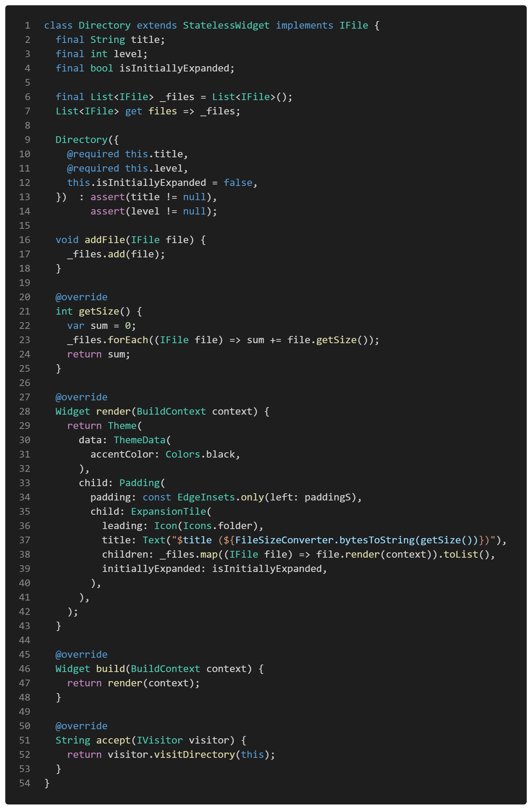Click 'EdgeInsets' on line 34

coord(206,497)
